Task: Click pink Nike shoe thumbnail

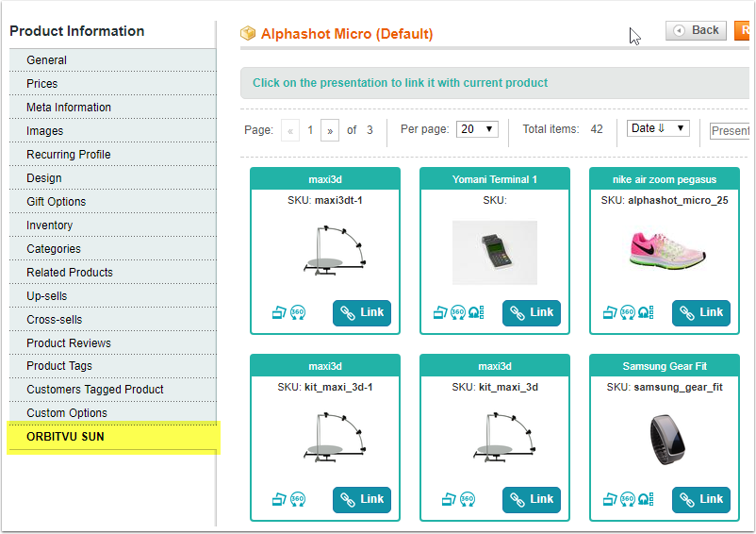Action: pyautogui.click(x=667, y=249)
